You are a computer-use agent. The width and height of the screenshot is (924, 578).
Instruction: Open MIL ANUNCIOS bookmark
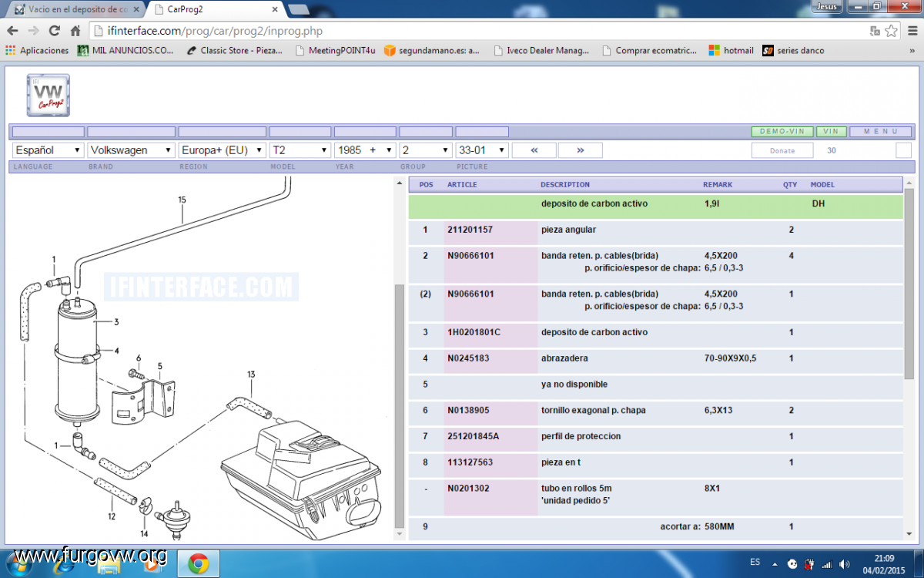126,51
